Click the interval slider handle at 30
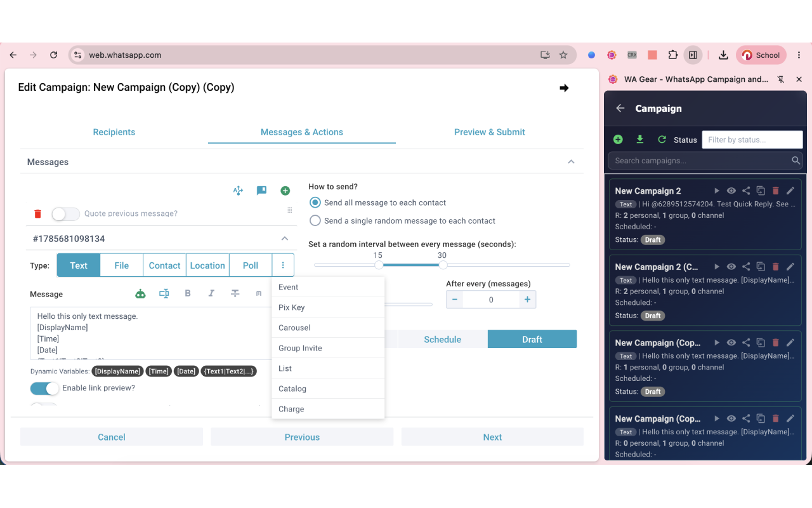This screenshot has height=508, width=812. tap(443, 265)
